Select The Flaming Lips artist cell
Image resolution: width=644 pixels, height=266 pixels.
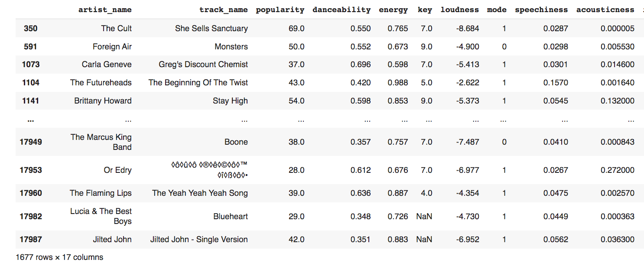(x=101, y=193)
